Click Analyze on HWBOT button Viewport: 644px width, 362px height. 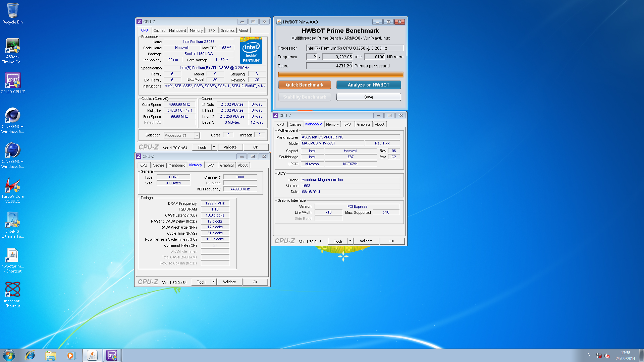[369, 85]
